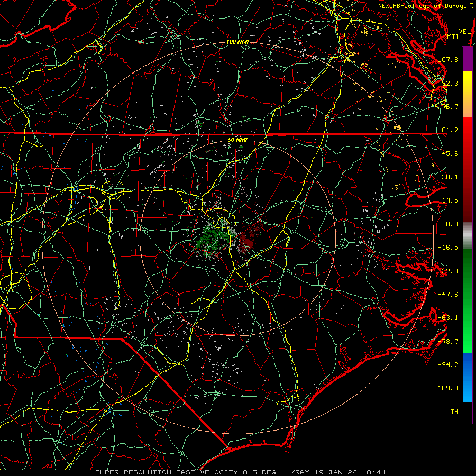Click the 100 NMI range ring label
The width and height of the screenshot is (476, 476).
237,42
